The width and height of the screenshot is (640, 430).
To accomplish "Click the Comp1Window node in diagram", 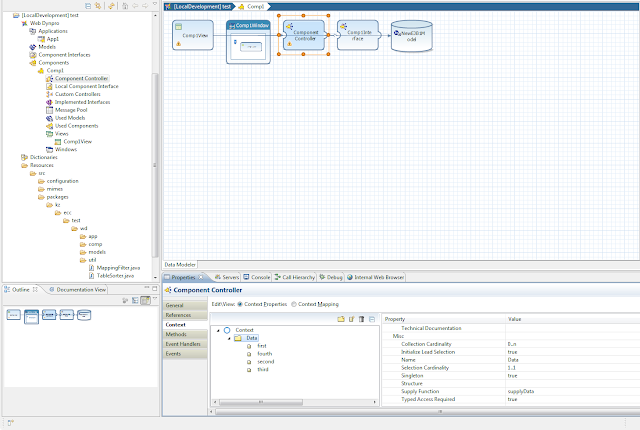I will click(248, 42).
